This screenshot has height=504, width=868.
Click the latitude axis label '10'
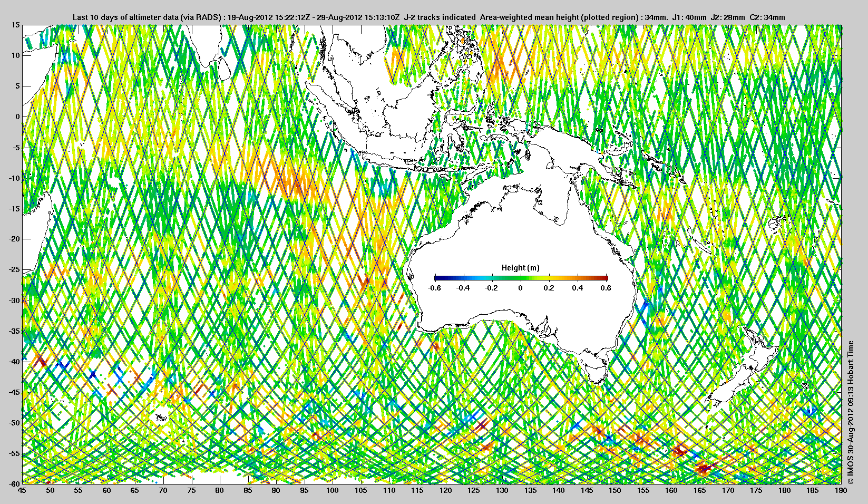16,55
